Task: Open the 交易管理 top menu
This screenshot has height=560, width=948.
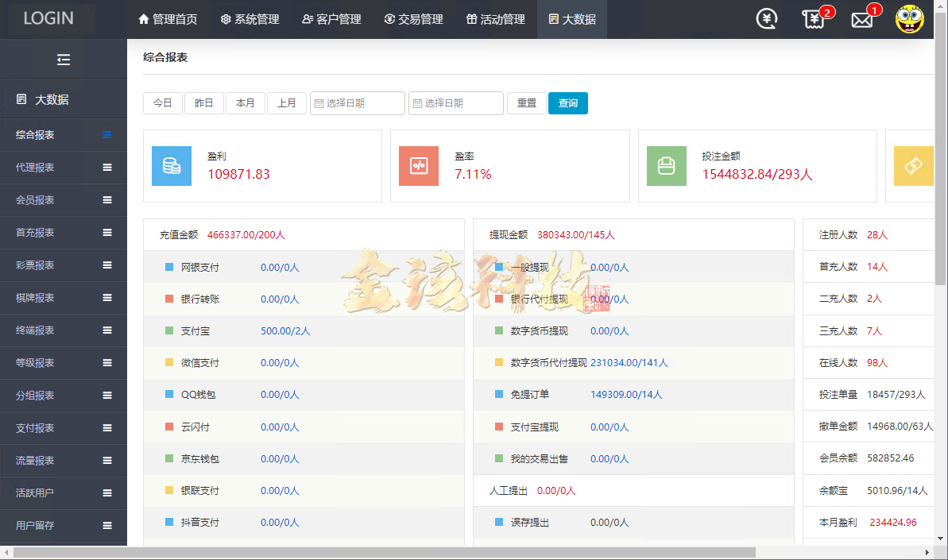Action: point(413,19)
